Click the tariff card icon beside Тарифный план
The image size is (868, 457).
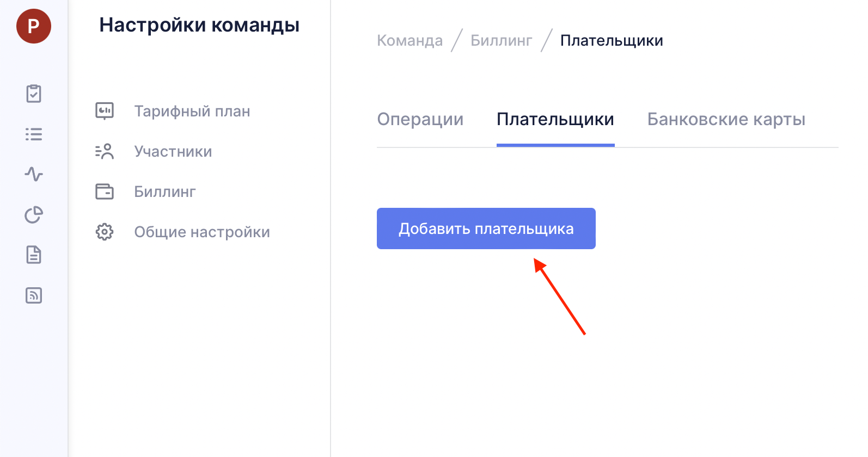105,111
